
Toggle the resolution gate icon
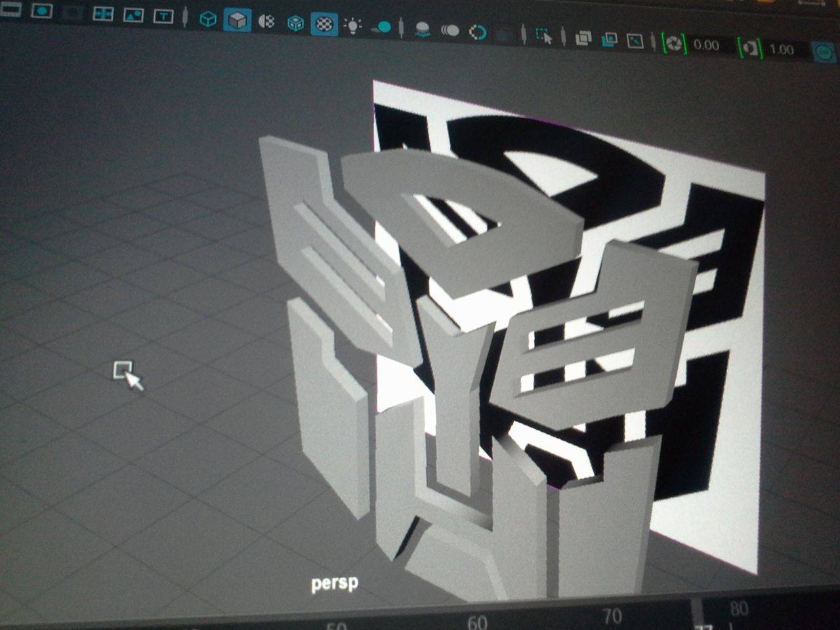click(x=43, y=11)
